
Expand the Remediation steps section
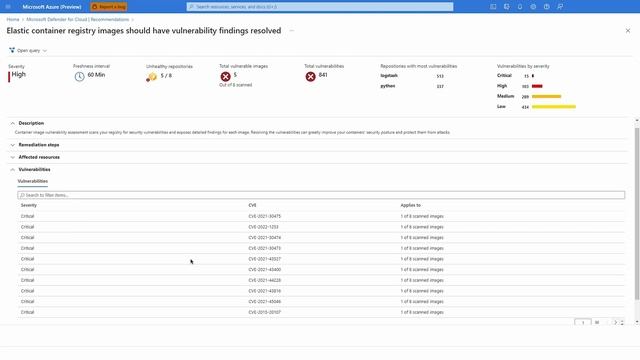click(13, 145)
